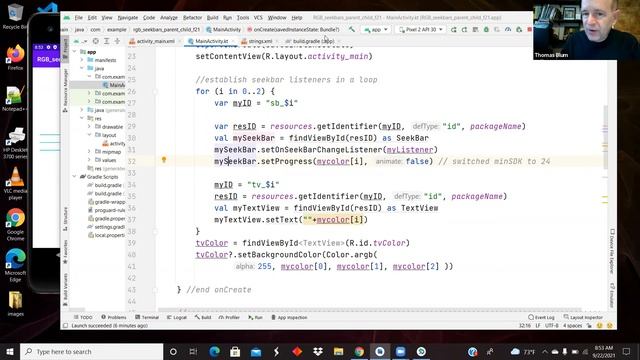Open Firefox desktop shortcut
Screen dimensions: 640x360
pos(15,58)
